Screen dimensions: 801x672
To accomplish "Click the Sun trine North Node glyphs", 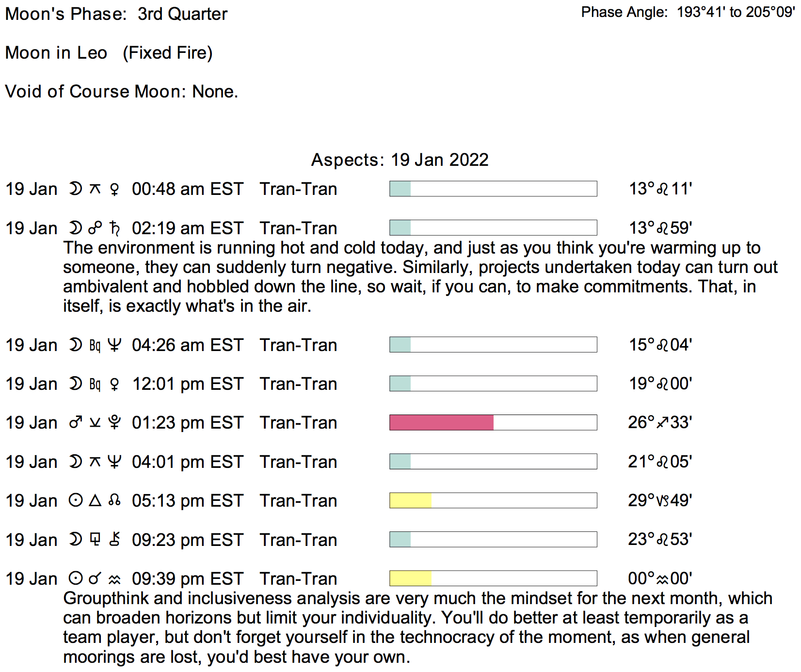I will pyautogui.click(x=95, y=500).
